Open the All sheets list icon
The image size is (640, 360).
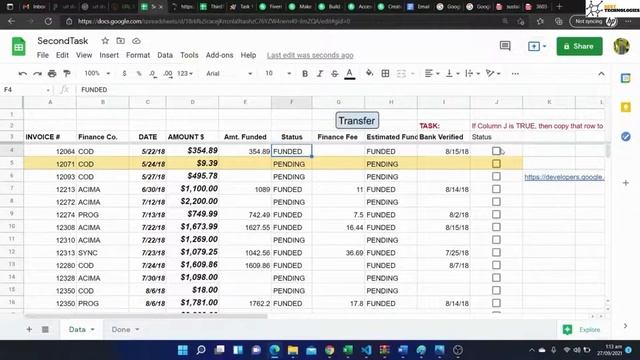(45, 329)
